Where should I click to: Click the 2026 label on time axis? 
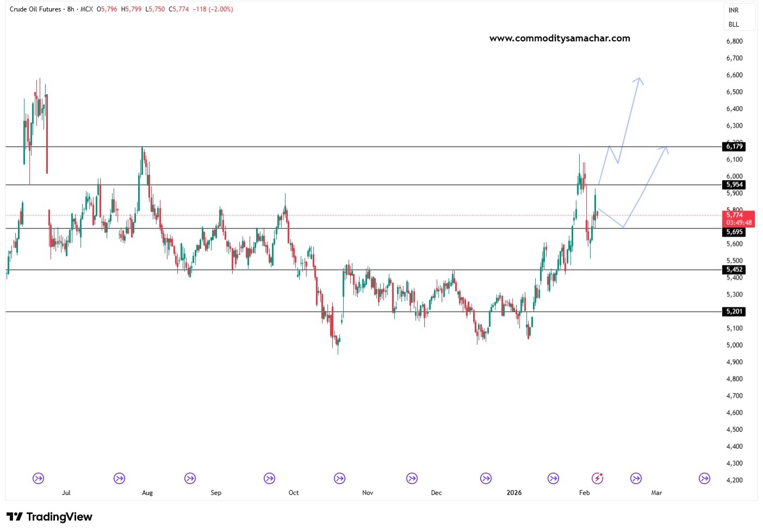pyautogui.click(x=513, y=493)
